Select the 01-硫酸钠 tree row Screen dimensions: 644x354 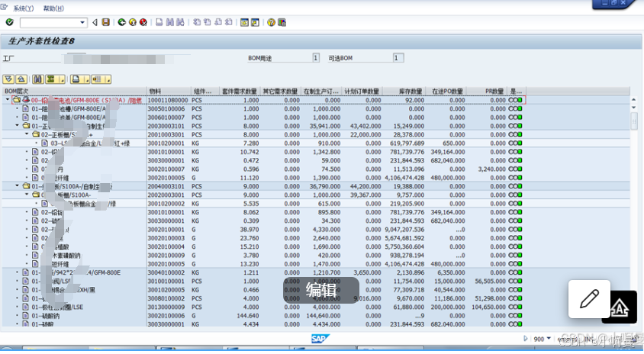(45, 316)
